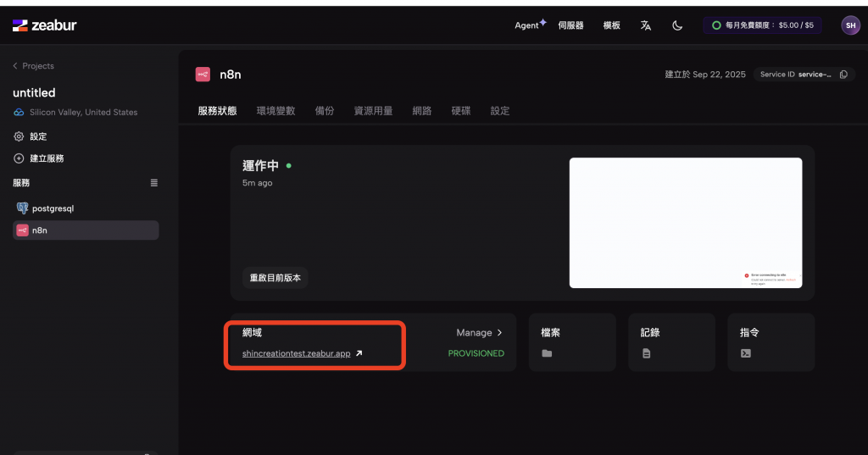The width and height of the screenshot is (868, 455).
Task: Click the 指令 card
Action: click(x=771, y=342)
